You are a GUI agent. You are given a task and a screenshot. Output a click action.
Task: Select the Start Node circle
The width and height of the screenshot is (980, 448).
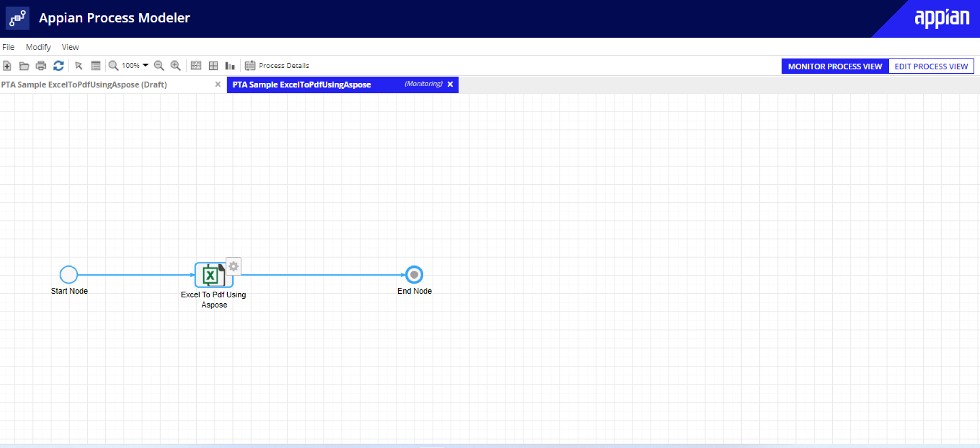(69, 274)
